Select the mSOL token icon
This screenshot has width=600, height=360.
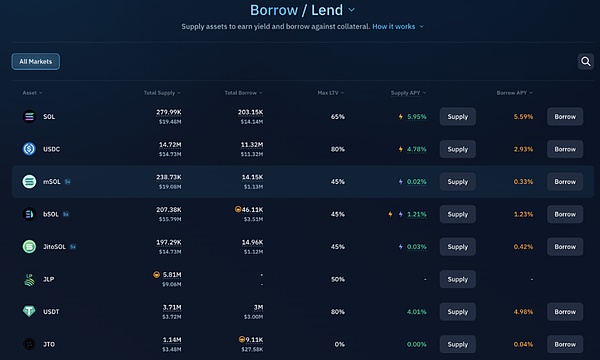(x=29, y=181)
